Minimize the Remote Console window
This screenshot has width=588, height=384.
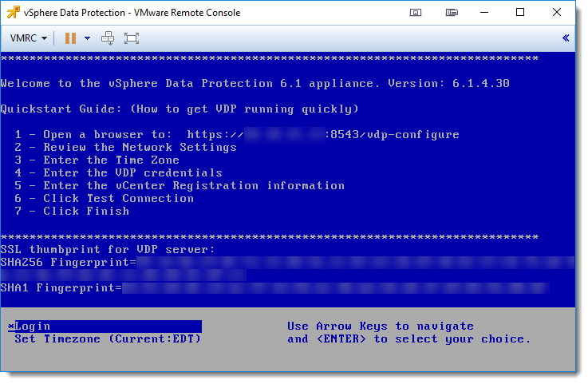484,13
